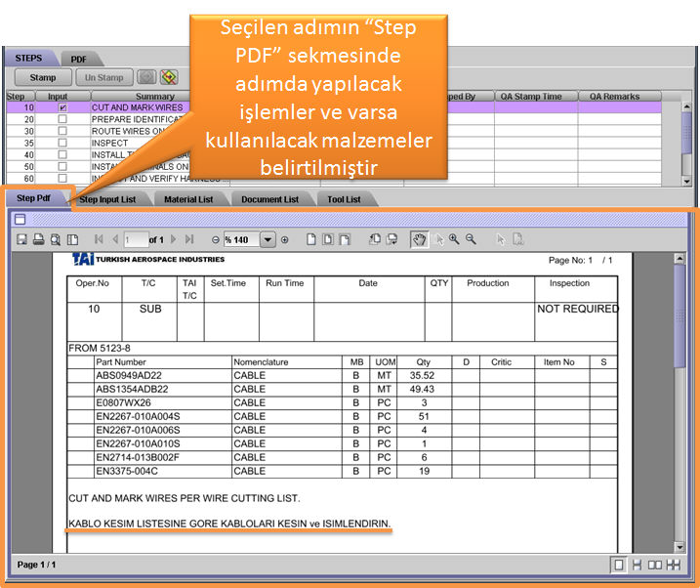Screen dimensions: 700x588
Task: Toggle the PDF side panel icon
Action: [x=73, y=239]
